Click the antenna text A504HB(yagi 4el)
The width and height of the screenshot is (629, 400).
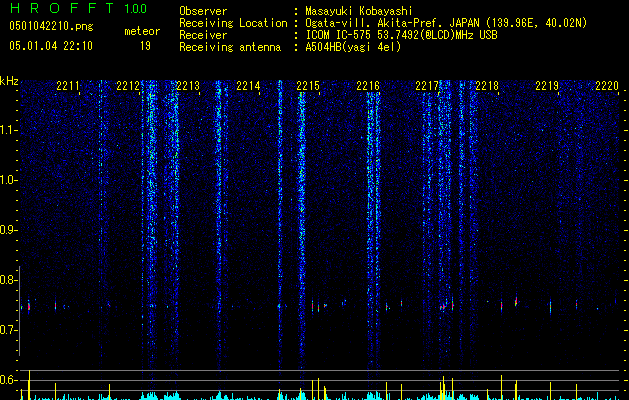(x=353, y=47)
